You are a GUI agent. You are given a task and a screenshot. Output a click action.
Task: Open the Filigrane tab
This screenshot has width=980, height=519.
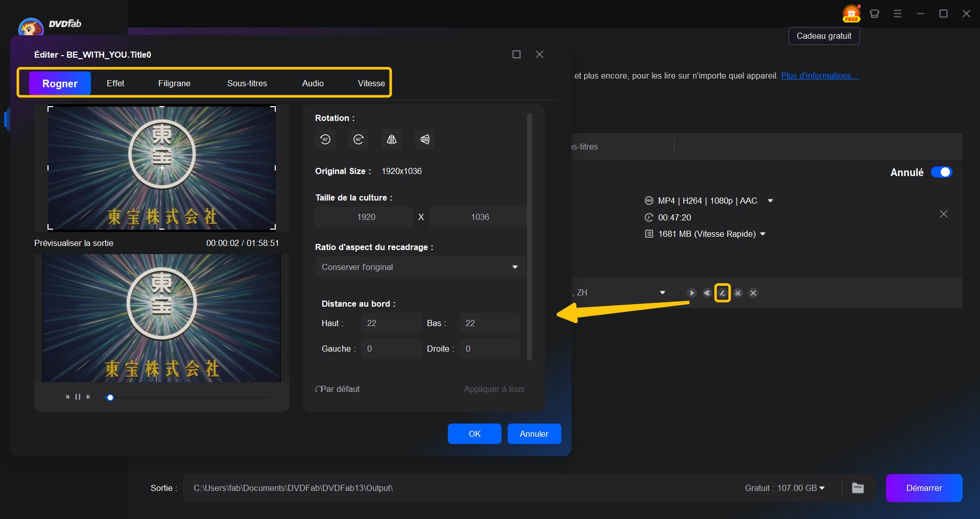tap(174, 83)
